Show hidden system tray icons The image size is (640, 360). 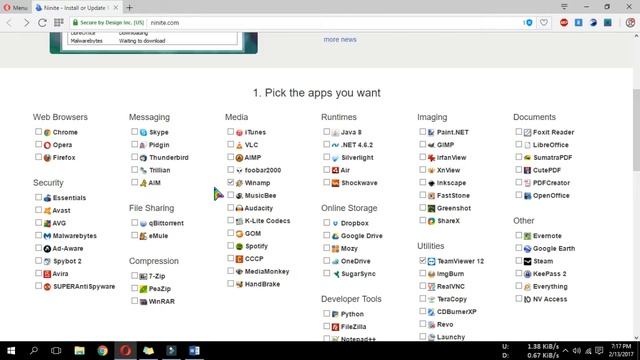coord(565,351)
